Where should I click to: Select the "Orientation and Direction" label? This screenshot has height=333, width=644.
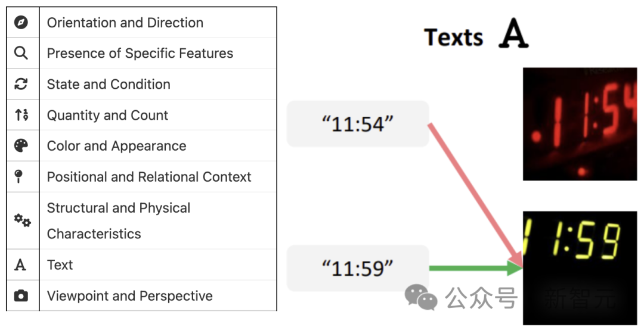[x=125, y=23]
